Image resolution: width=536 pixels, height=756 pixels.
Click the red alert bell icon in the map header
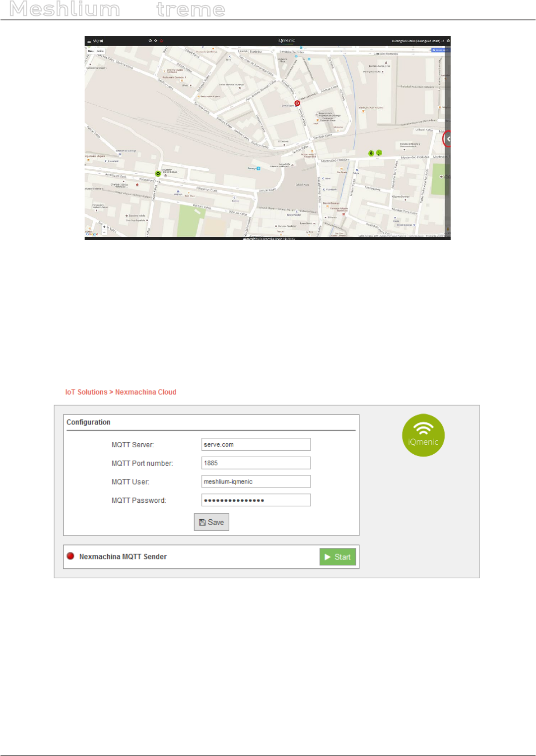[x=161, y=41]
